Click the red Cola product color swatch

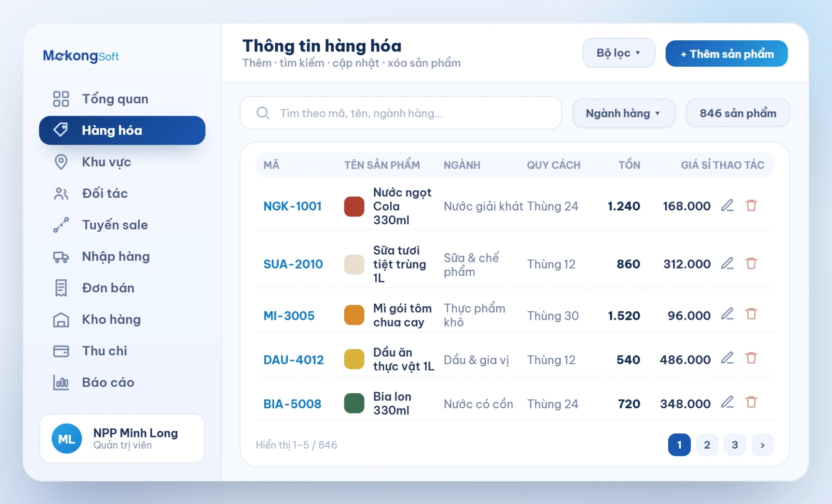(x=354, y=206)
